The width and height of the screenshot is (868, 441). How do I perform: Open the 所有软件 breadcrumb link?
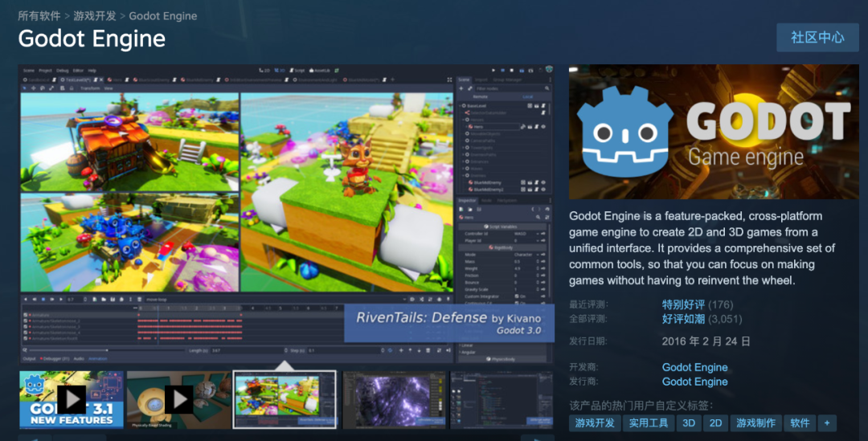click(39, 16)
